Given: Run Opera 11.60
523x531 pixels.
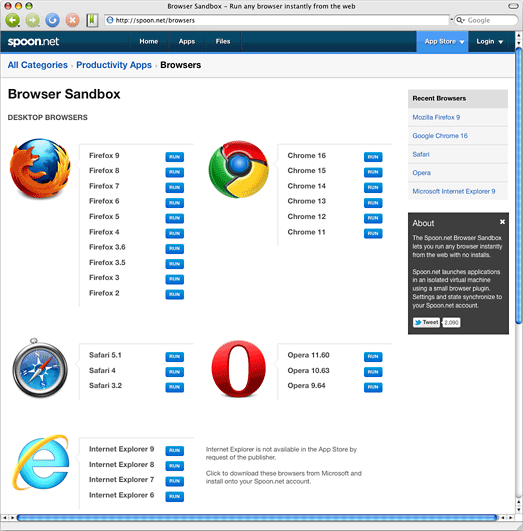Looking at the screenshot, I should (373, 357).
